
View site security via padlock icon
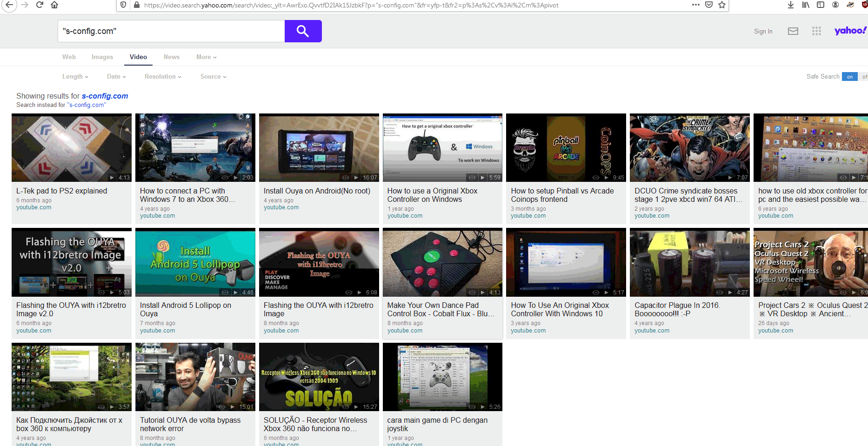(137, 5)
